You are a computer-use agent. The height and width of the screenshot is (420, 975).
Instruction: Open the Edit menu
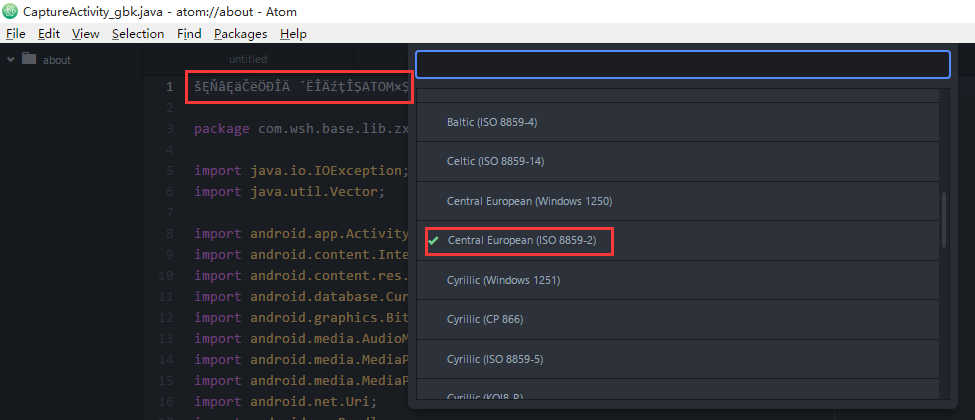coord(49,34)
